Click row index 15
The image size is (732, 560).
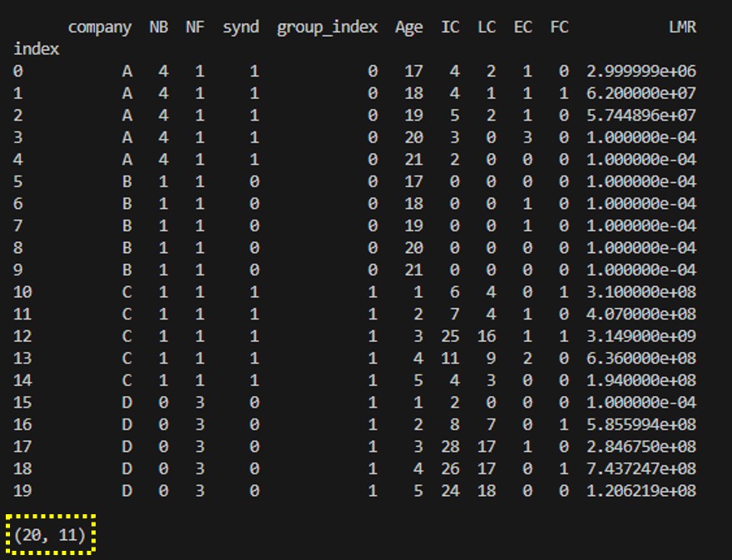point(22,403)
